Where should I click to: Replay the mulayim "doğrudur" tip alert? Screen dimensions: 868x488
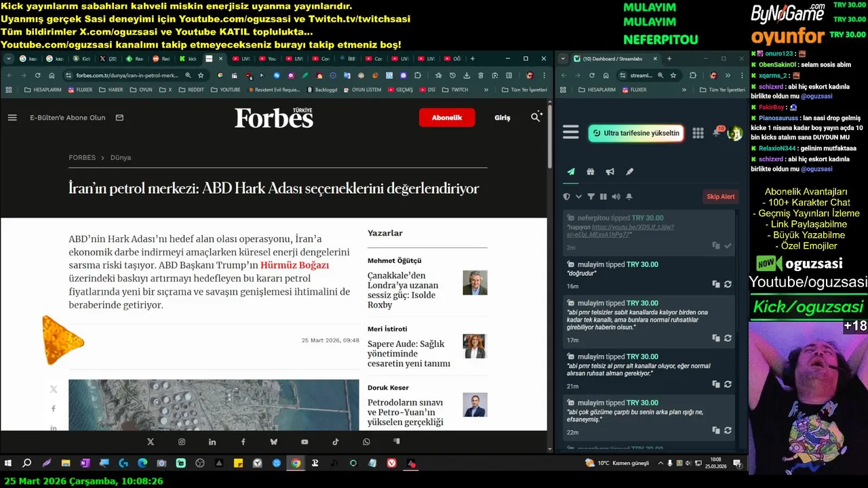click(728, 285)
